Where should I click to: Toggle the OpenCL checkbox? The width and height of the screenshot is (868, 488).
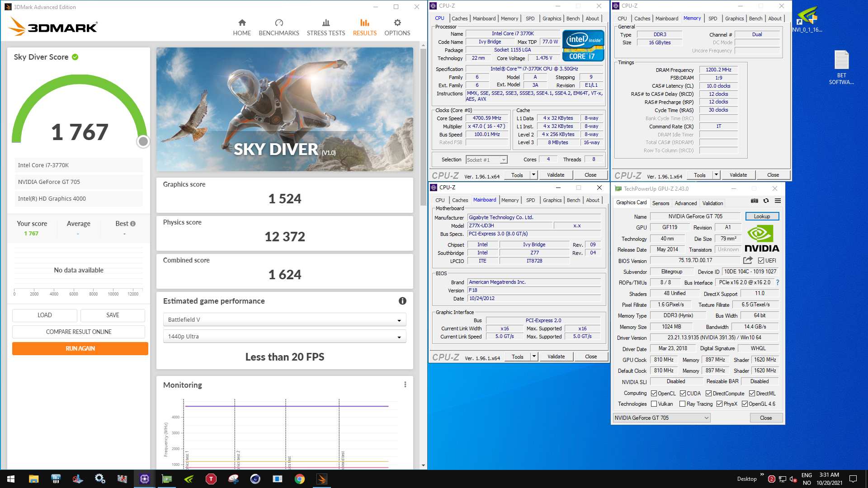click(654, 394)
